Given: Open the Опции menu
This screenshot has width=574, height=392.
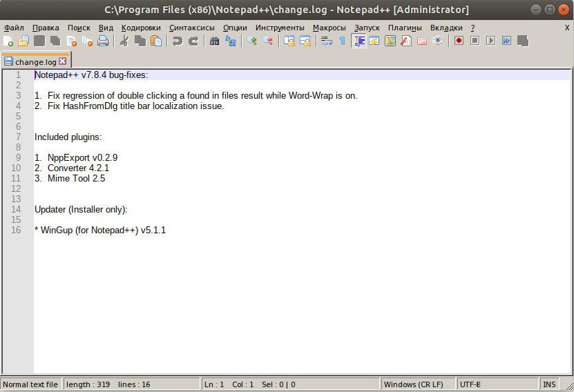Looking at the screenshot, I should pyautogui.click(x=235, y=28).
